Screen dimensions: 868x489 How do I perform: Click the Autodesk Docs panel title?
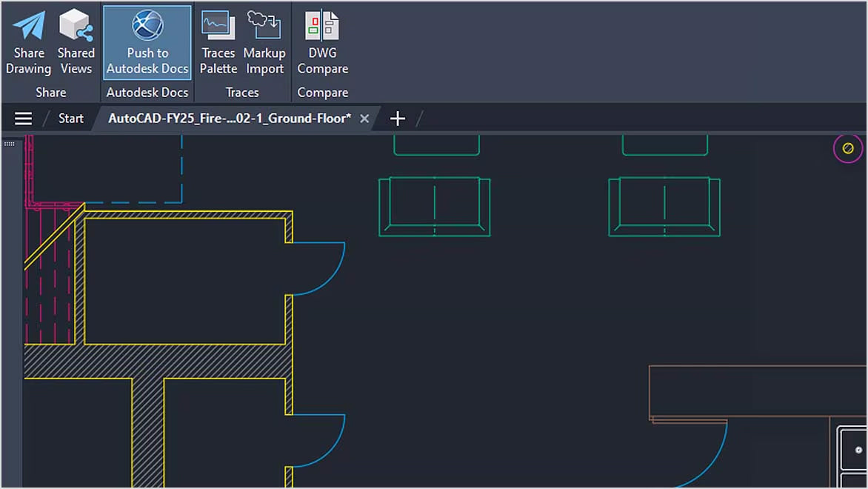coord(147,93)
